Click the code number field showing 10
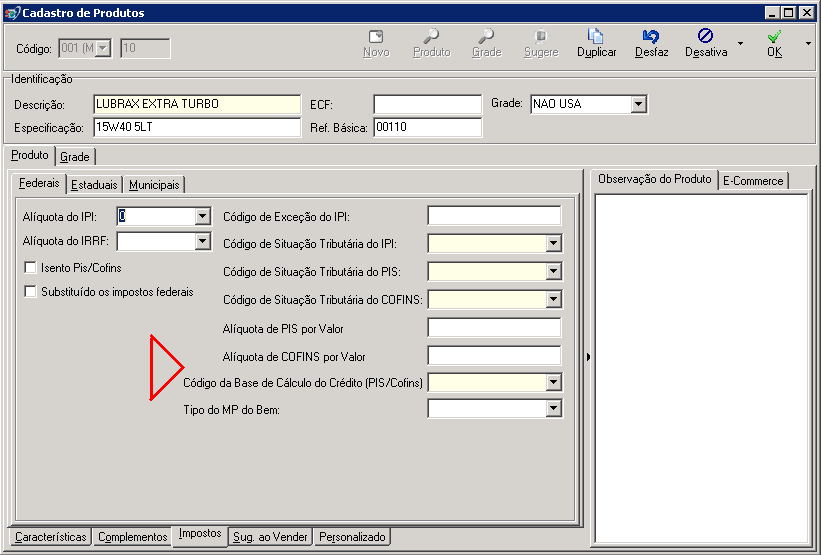Image resolution: width=821 pixels, height=555 pixels. (x=145, y=49)
